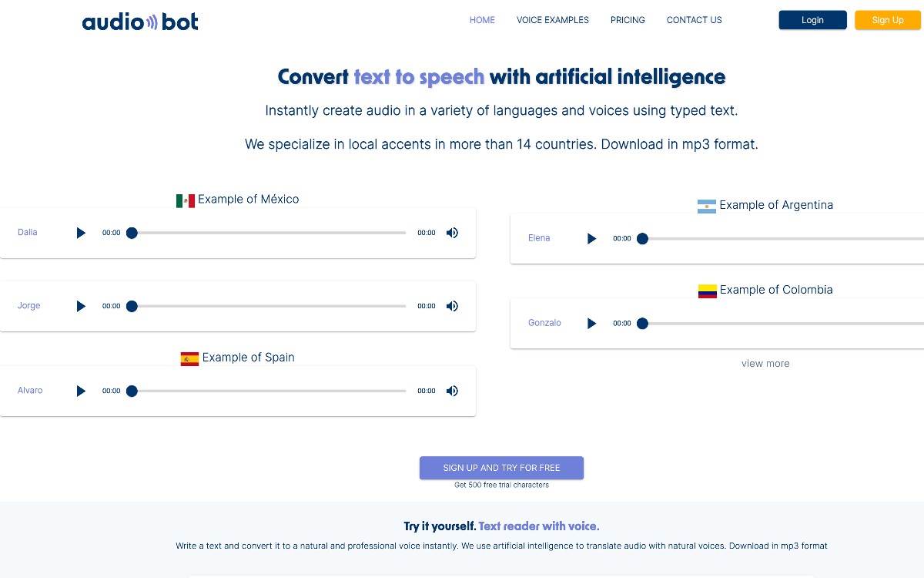Click the México flag icon
The height and width of the screenshot is (578, 924).
(x=186, y=199)
